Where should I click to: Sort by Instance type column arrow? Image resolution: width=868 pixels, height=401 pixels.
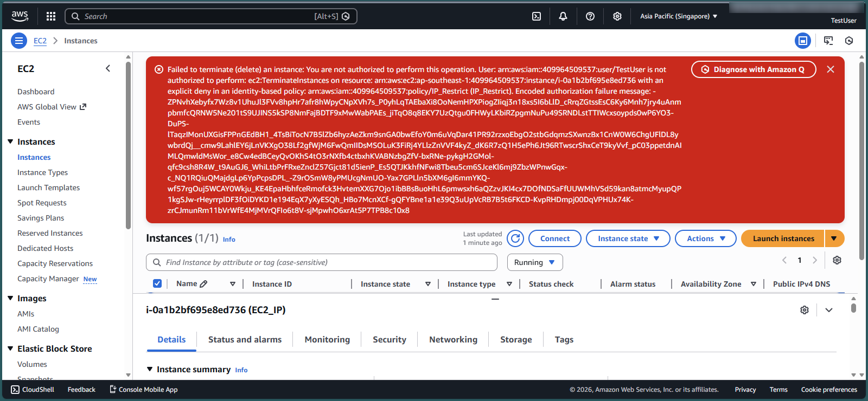(x=509, y=284)
